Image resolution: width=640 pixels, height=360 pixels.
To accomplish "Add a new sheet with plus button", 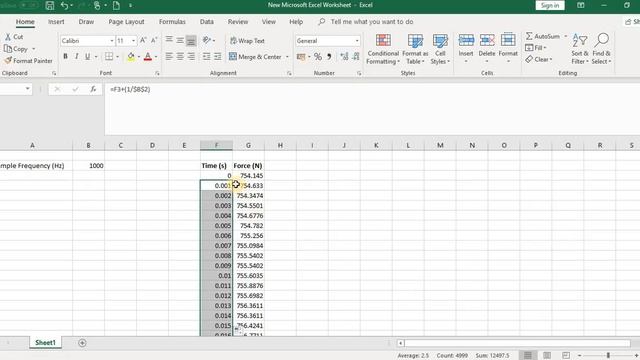I will [x=82, y=343].
